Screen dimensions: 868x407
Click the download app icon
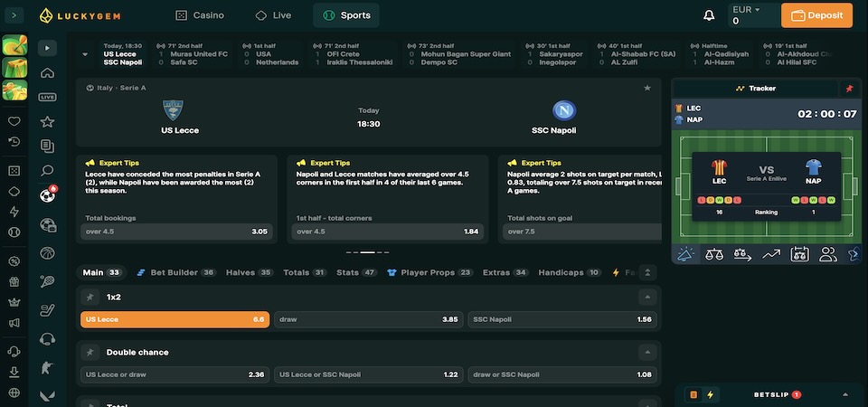pyautogui.click(x=14, y=372)
